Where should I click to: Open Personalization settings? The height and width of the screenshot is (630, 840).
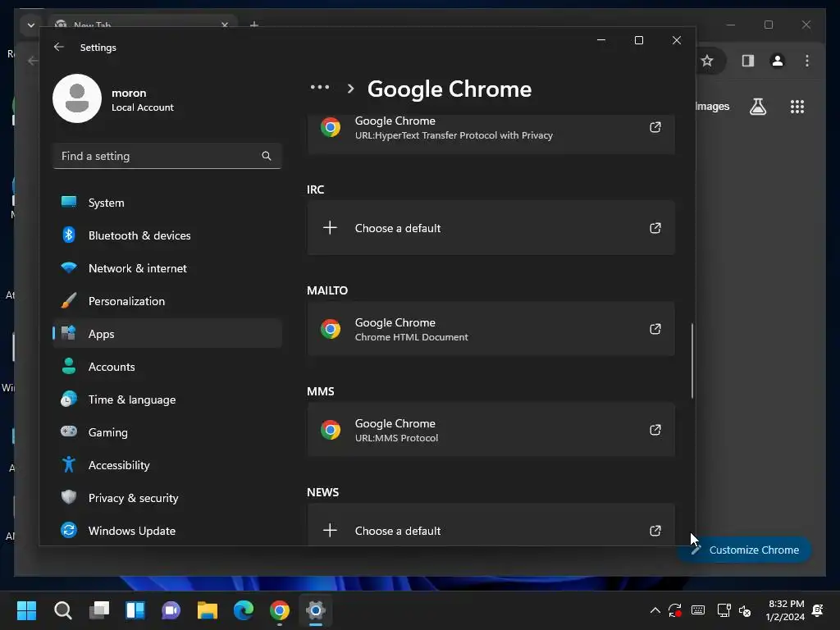[167, 301]
